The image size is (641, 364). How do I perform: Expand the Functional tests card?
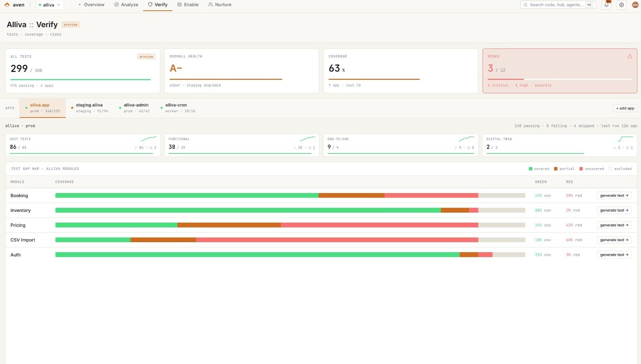241,145
